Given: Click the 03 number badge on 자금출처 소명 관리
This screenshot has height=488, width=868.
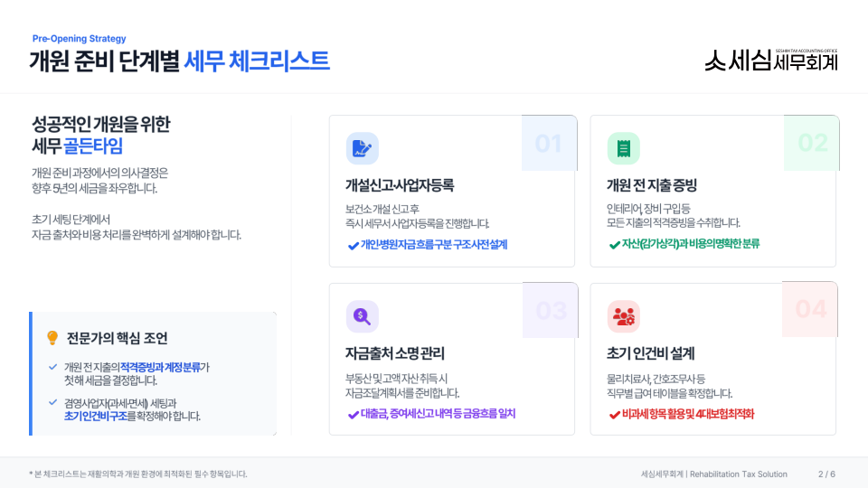Looking at the screenshot, I should (x=551, y=310).
